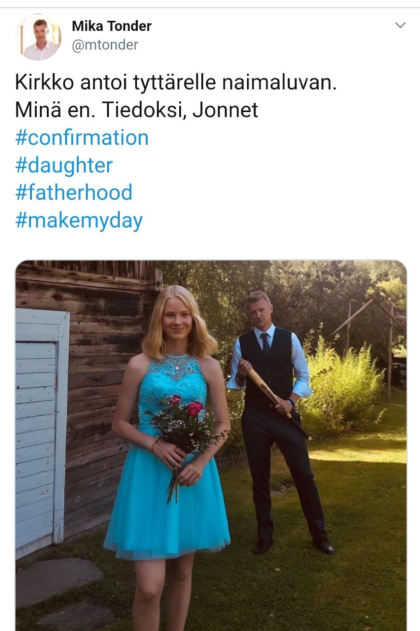Open the #fatherhood hashtag
The height and width of the screenshot is (631, 420).
tap(74, 192)
